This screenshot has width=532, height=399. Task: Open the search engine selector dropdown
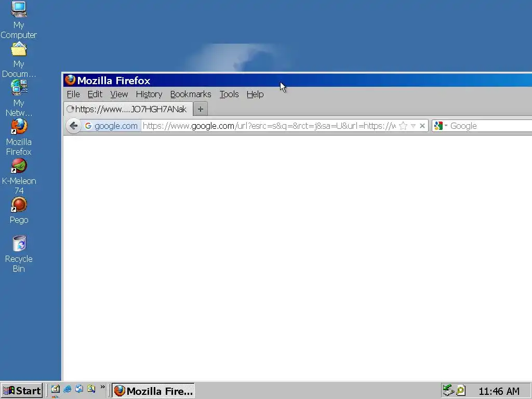pos(441,126)
